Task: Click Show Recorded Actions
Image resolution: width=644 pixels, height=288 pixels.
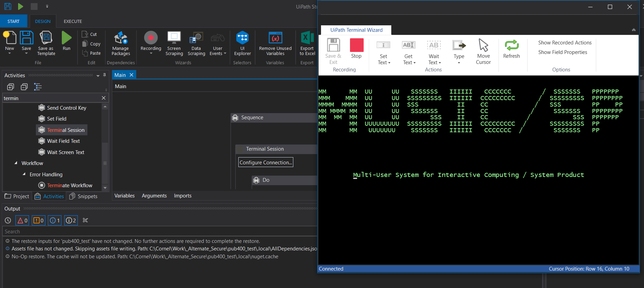Action: pos(564,43)
